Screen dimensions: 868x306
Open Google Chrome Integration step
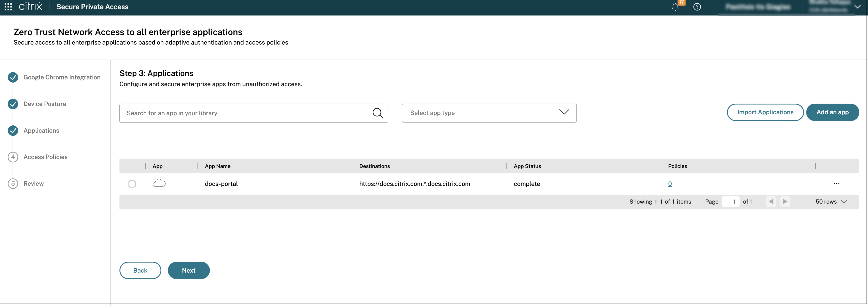tap(62, 77)
